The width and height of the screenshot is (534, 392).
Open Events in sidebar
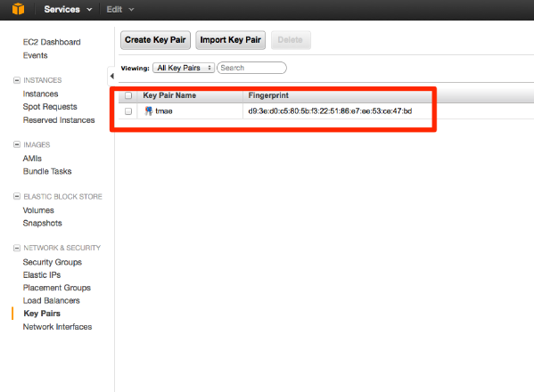[x=35, y=55]
